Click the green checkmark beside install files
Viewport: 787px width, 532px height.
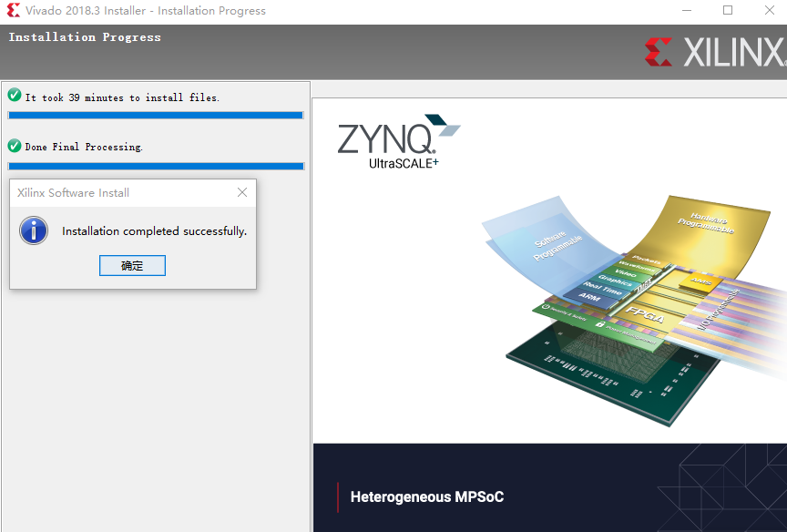[15, 95]
